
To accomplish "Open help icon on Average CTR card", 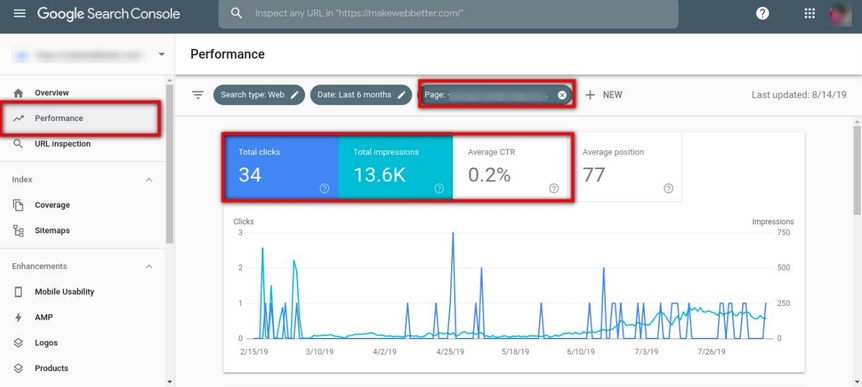I will point(554,189).
